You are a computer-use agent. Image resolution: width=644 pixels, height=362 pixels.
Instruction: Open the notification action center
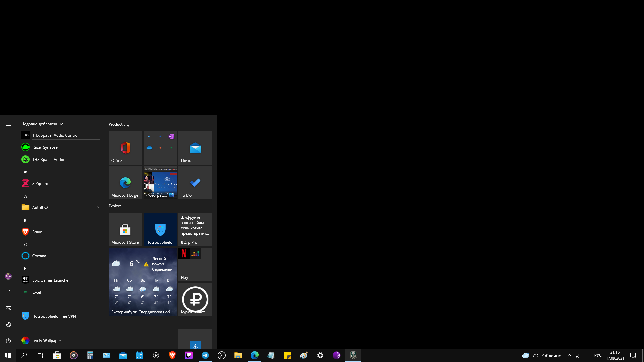[633, 355]
